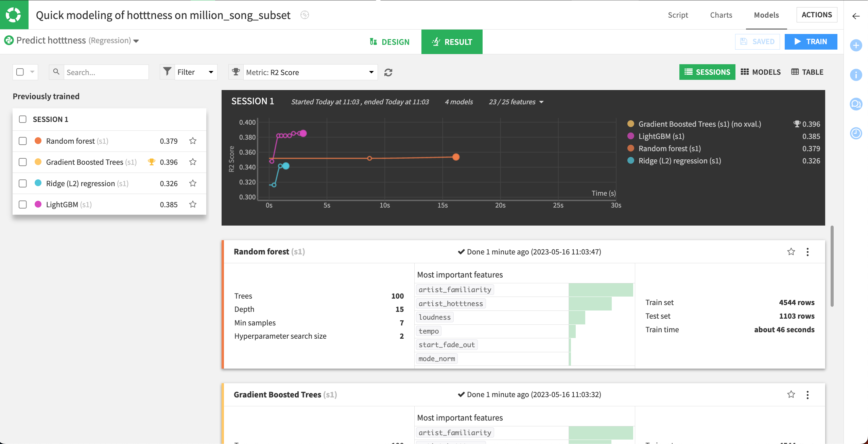This screenshot has width=868, height=444.
Task: Select the Ridge (L2) regression checkbox
Action: 23,183
